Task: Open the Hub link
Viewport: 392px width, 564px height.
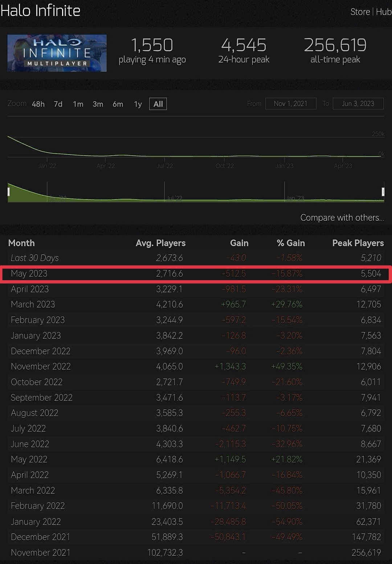Action: [x=384, y=12]
